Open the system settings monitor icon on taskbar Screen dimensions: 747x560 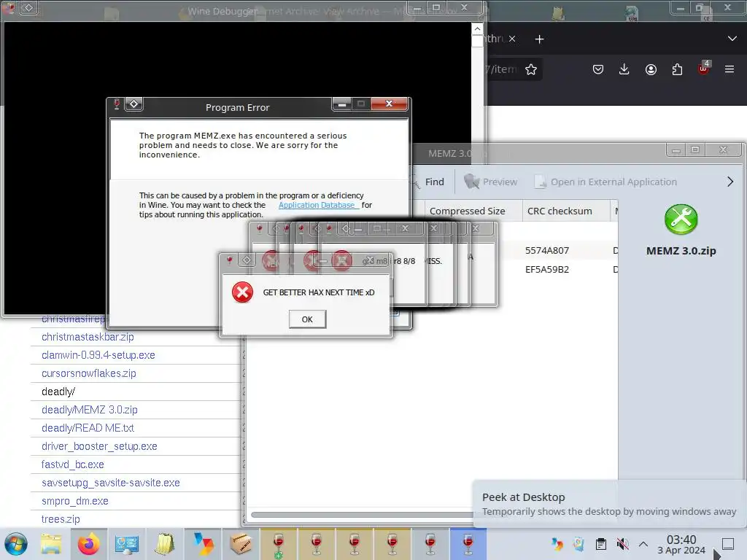[127, 544]
